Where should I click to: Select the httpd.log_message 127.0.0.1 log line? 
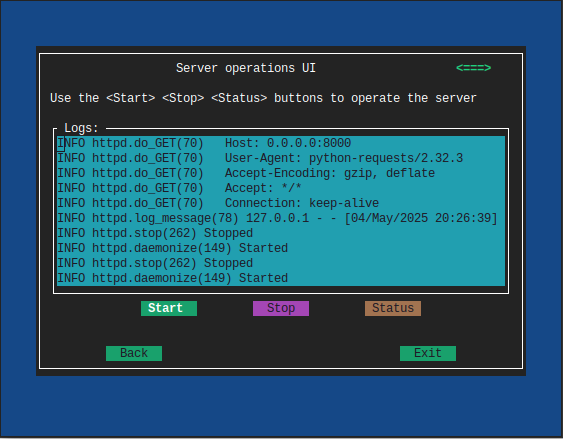[281, 218]
